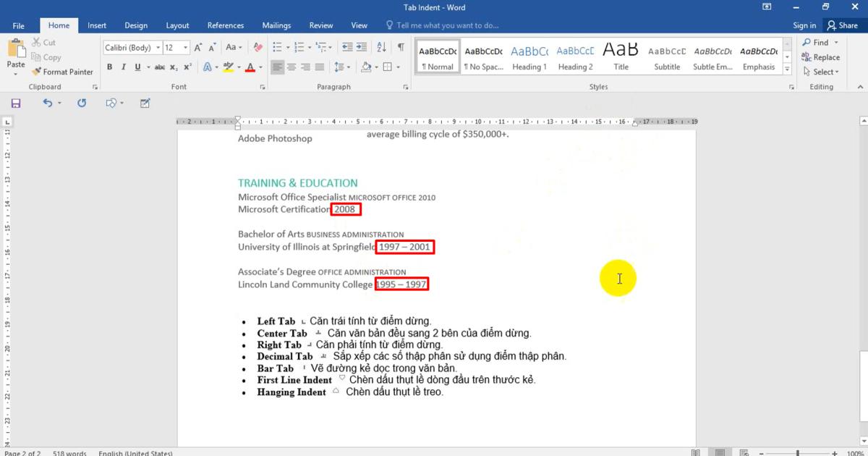
Task: Toggle italic formatting
Action: click(124, 67)
